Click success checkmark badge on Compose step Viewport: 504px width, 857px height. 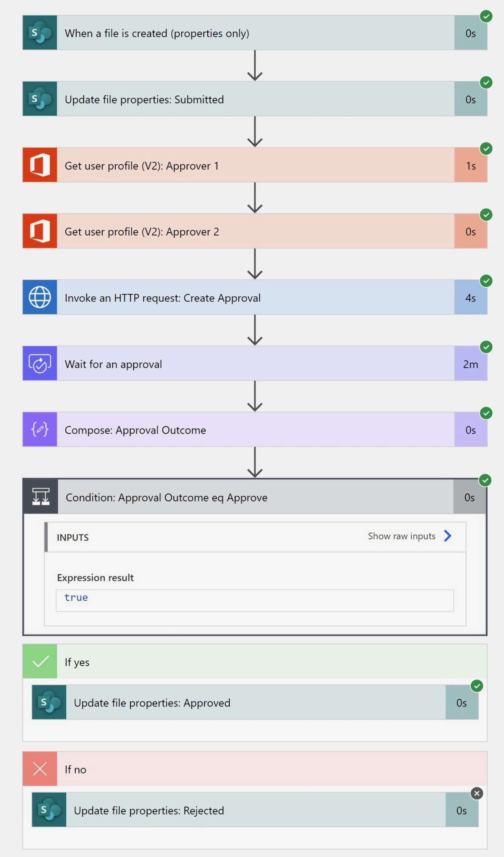tap(486, 413)
